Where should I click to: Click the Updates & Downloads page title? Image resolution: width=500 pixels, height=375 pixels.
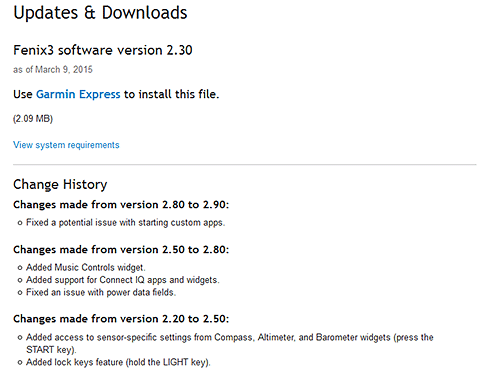pos(100,13)
